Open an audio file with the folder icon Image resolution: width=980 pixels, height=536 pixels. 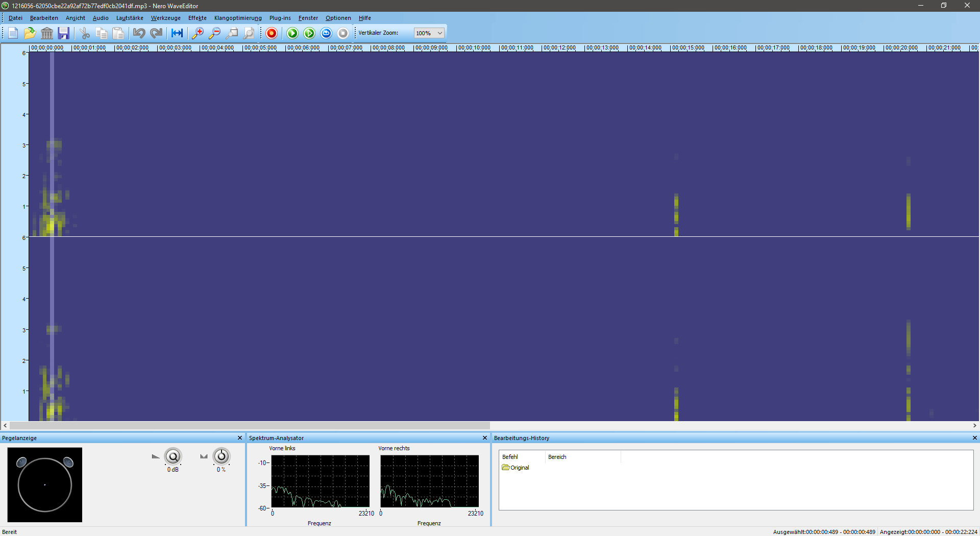pyautogui.click(x=30, y=33)
